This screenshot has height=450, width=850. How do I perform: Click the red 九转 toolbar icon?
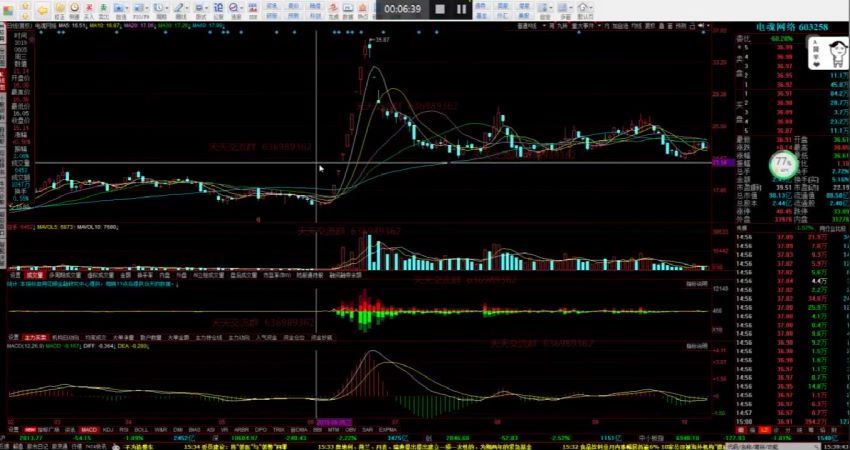pyautogui.click(x=333, y=8)
